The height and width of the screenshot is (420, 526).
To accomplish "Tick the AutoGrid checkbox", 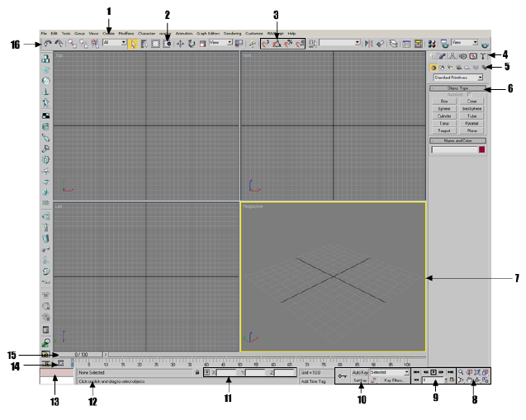I will pos(469,95).
